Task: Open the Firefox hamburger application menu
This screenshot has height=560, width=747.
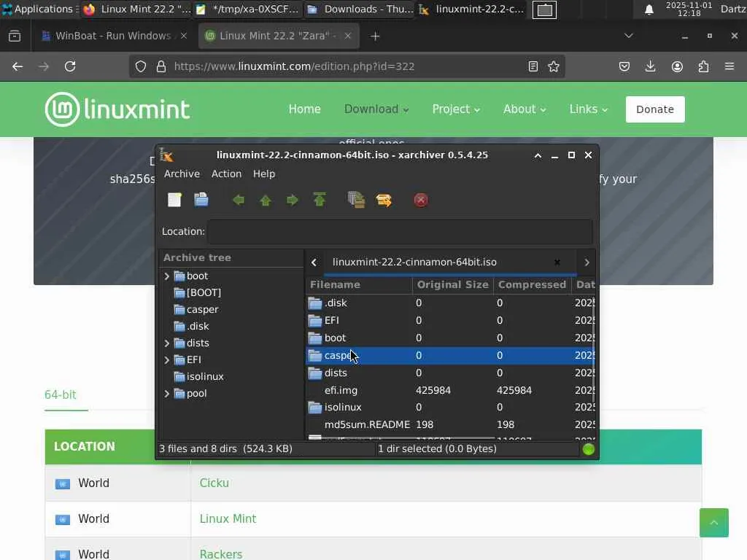Action: tap(729, 66)
